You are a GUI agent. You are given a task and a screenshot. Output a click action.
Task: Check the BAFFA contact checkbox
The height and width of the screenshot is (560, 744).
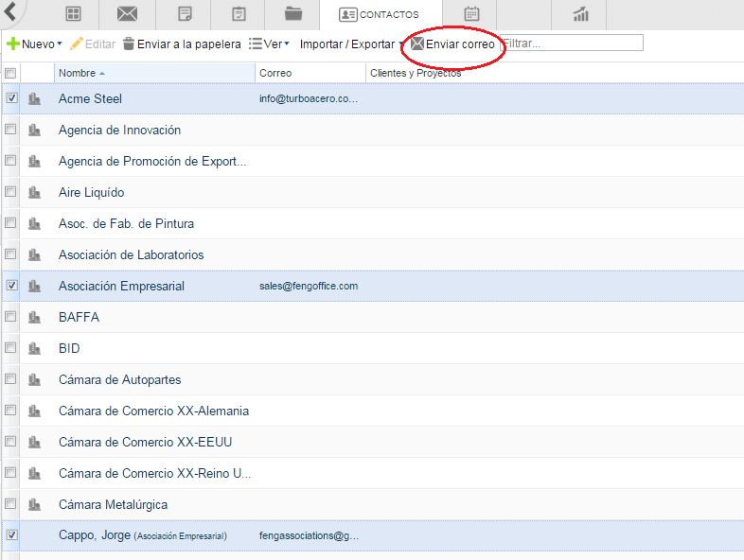pyautogui.click(x=11, y=317)
